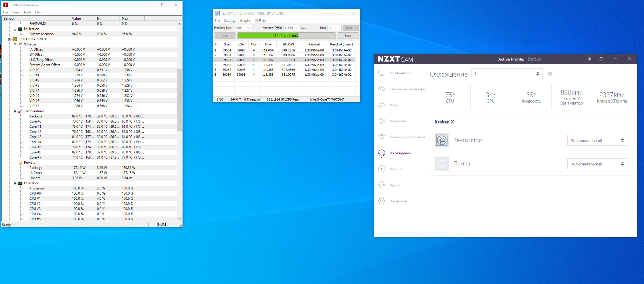This screenshot has width=644, height=284.
Task: Open the Вентилятор mode dropdown (Пользовательский)
Action: click(x=597, y=140)
